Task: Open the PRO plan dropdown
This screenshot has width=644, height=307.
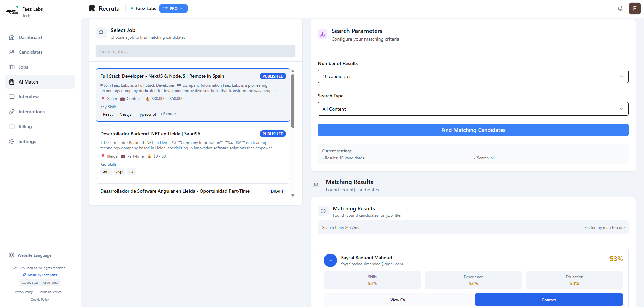Action: [173, 8]
